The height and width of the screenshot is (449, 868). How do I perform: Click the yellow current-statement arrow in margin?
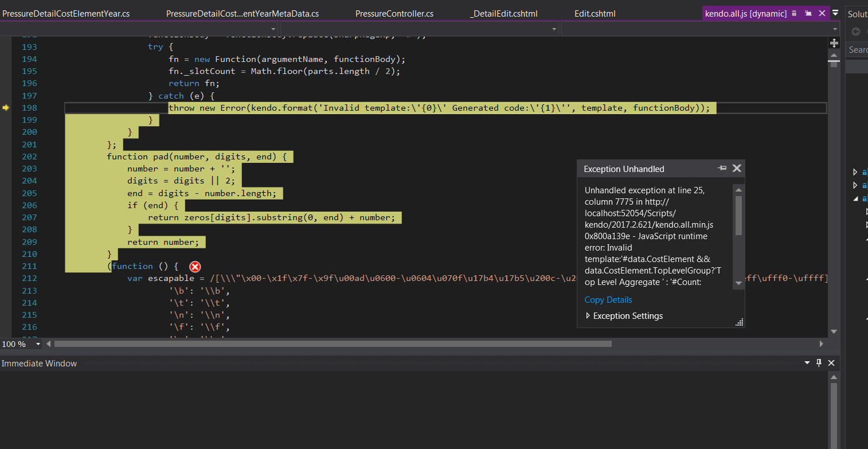[6, 108]
